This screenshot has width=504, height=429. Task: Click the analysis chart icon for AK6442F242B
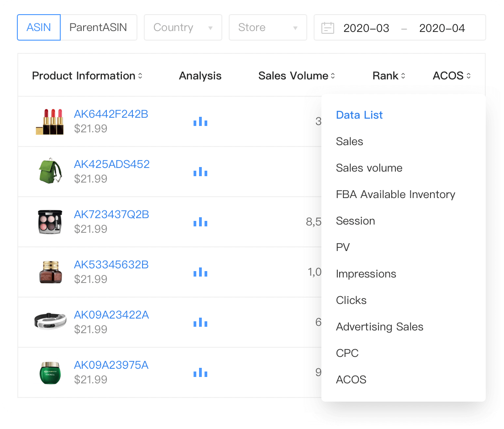[200, 121]
